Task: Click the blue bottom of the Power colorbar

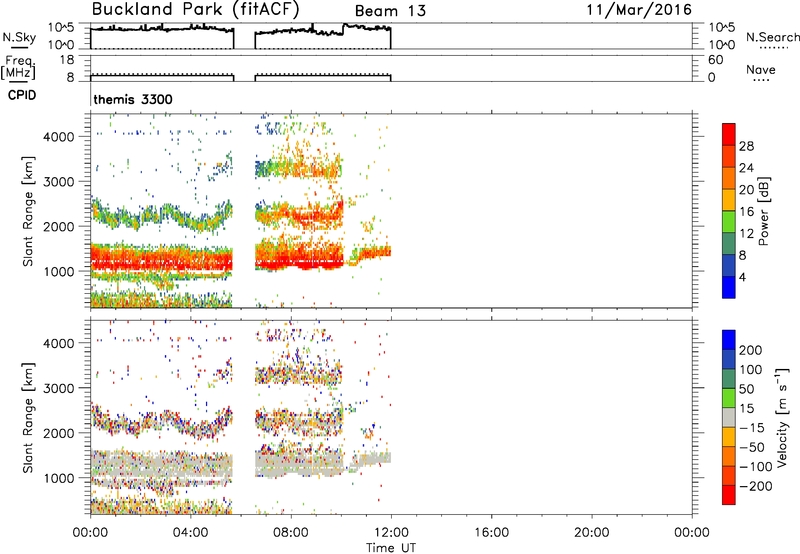Action: tap(729, 287)
